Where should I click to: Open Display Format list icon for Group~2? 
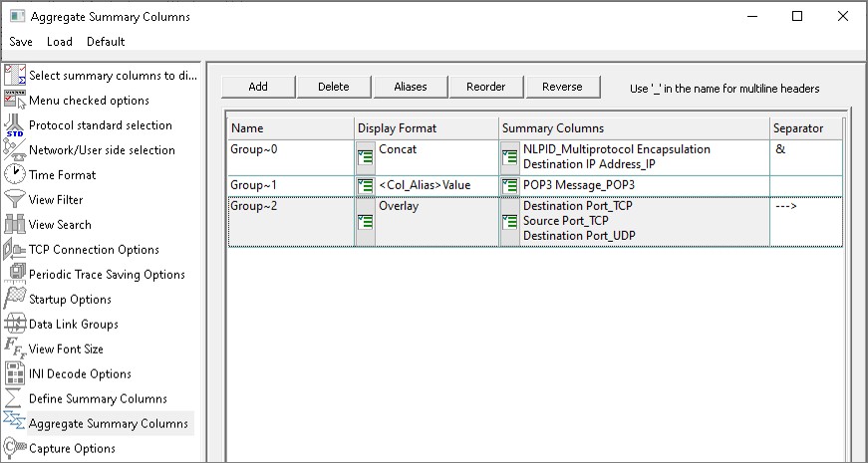[x=366, y=222]
